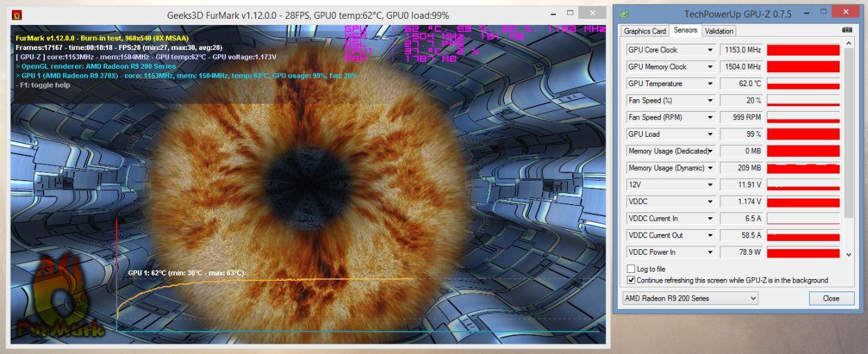Image resolution: width=868 pixels, height=354 pixels.
Task: Open the Validation tab
Action: click(x=719, y=31)
